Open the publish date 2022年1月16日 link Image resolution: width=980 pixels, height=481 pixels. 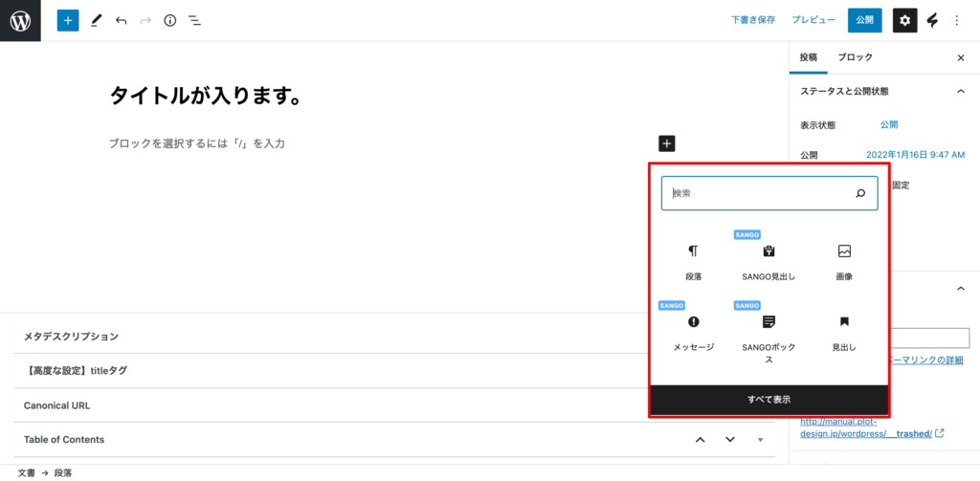[915, 154]
